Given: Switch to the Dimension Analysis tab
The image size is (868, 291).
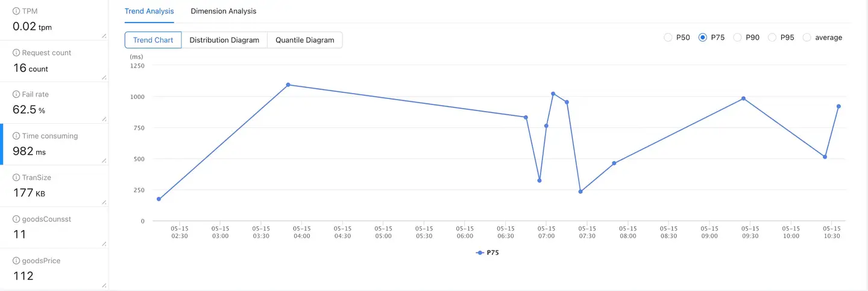Looking at the screenshot, I should point(223,11).
